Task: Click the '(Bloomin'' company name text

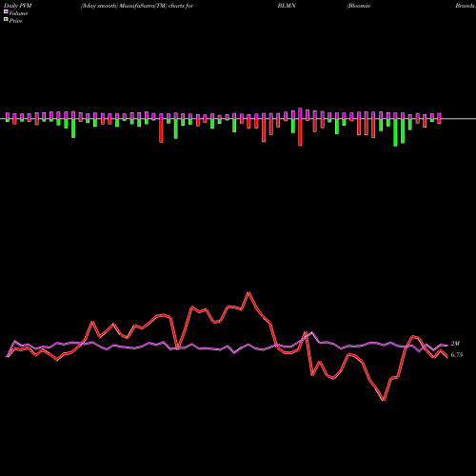Action: 359,6
